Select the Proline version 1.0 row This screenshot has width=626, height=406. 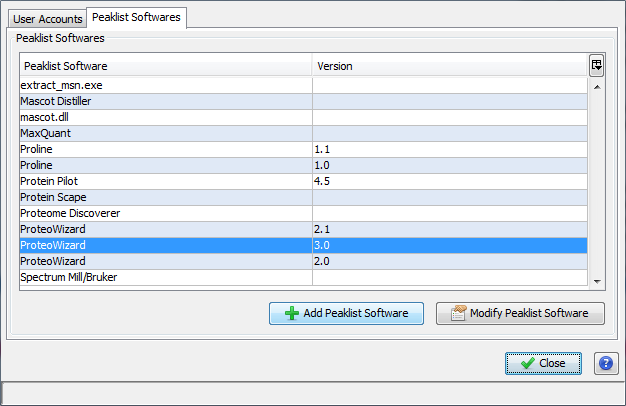[303, 165]
